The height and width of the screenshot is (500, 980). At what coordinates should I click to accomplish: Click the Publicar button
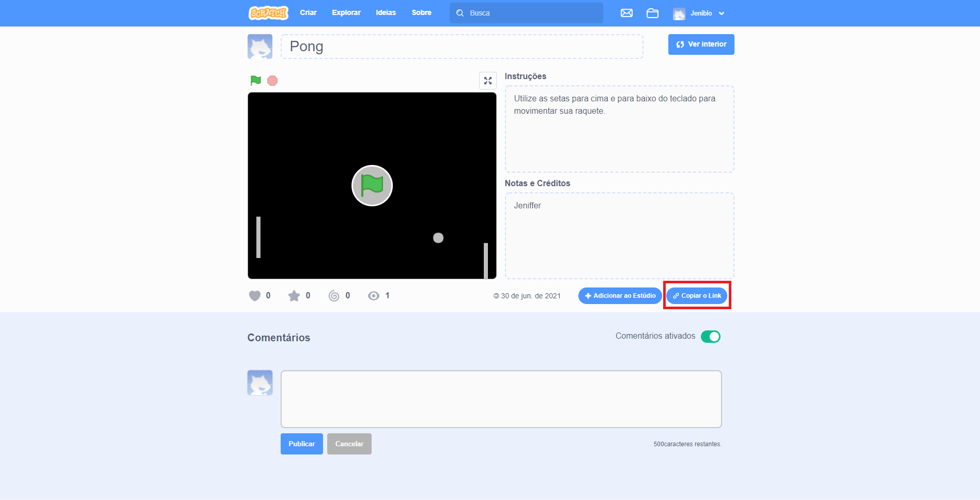[x=302, y=444]
